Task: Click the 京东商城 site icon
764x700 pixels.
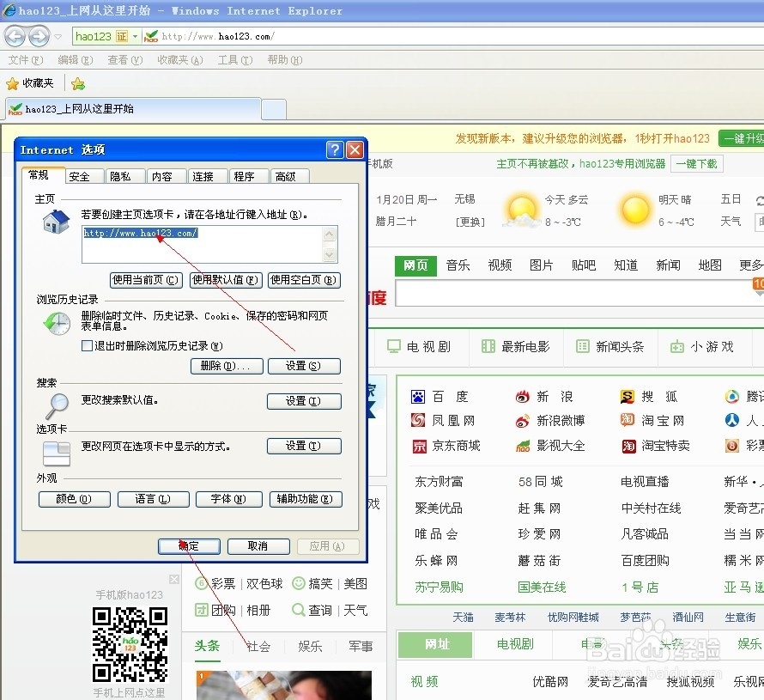Action: click(x=418, y=446)
